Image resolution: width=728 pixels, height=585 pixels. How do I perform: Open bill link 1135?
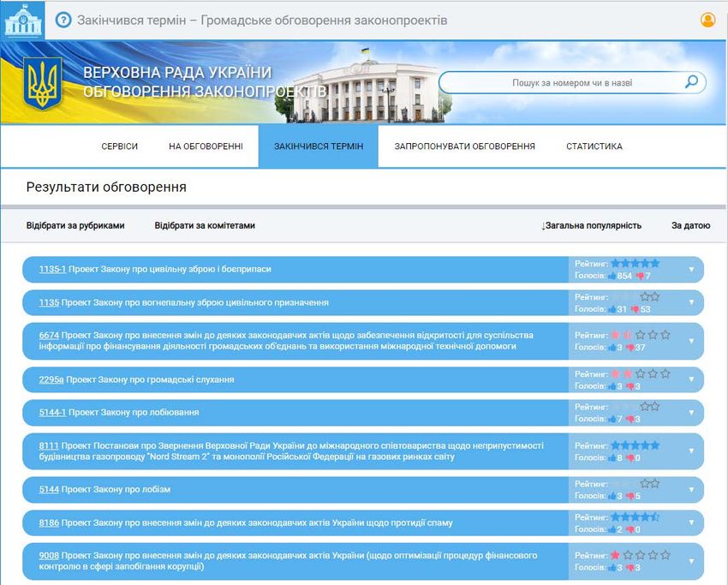pyautogui.click(x=49, y=302)
